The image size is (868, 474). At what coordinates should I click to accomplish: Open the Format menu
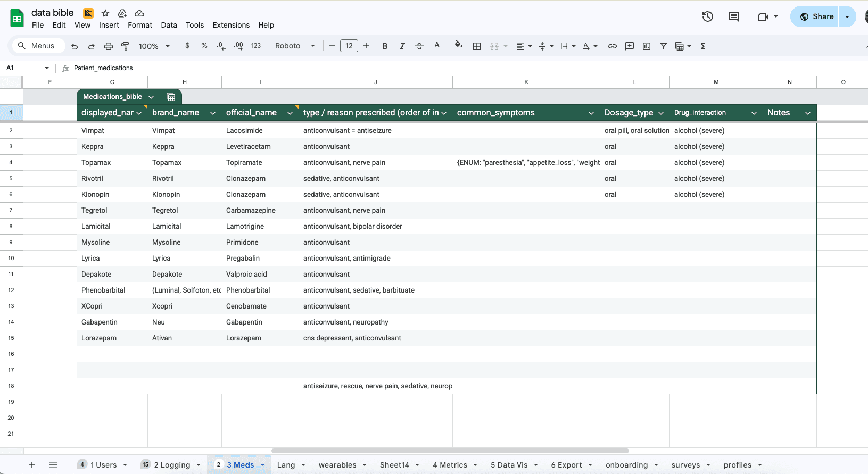point(140,25)
